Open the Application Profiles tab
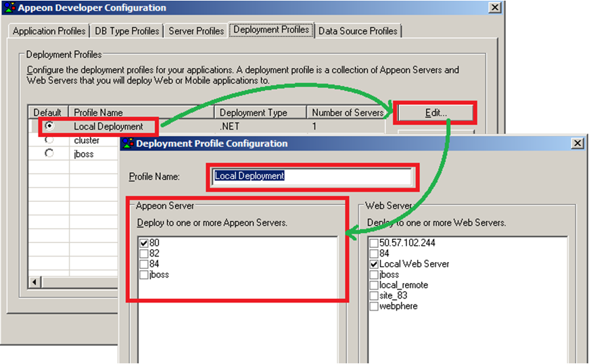Viewport: 589px width, 364px height. coord(49,31)
